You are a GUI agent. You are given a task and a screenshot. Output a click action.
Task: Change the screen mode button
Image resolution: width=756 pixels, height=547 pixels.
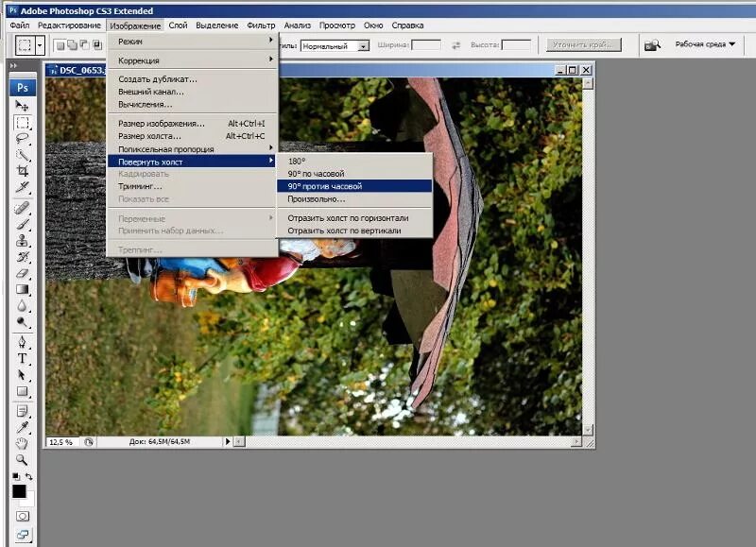pos(22,535)
